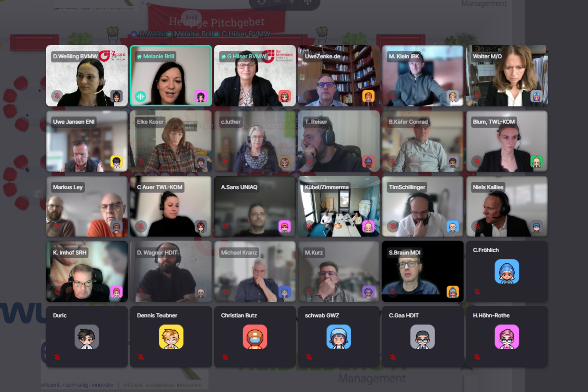Click Dennis Teubner's large yellow avatar
588x392 pixels.
[171, 337]
